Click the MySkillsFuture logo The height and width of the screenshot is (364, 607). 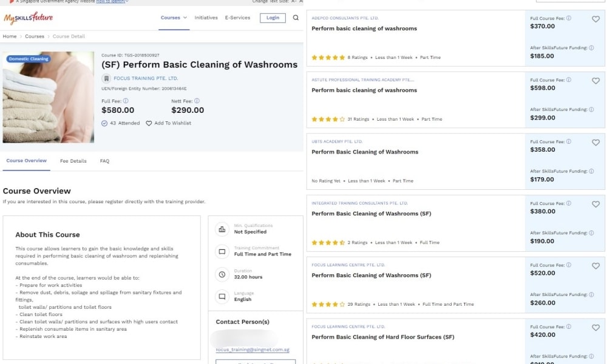pos(29,18)
